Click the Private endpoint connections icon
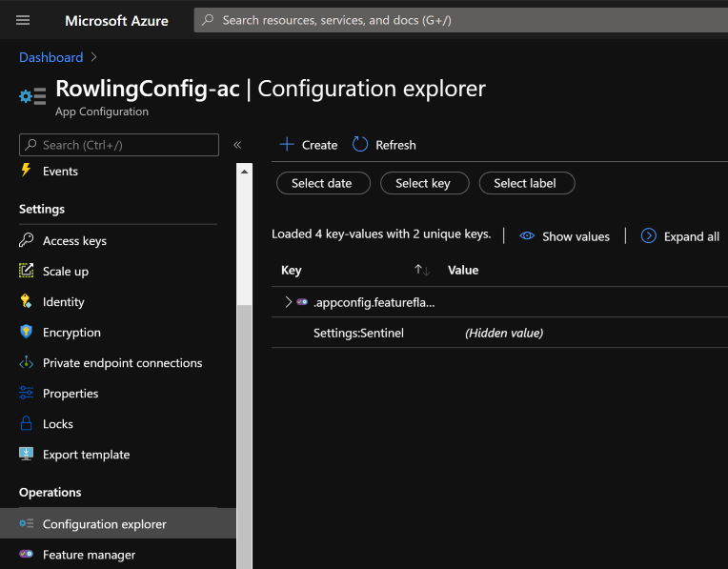 pyautogui.click(x=26, y=362)
